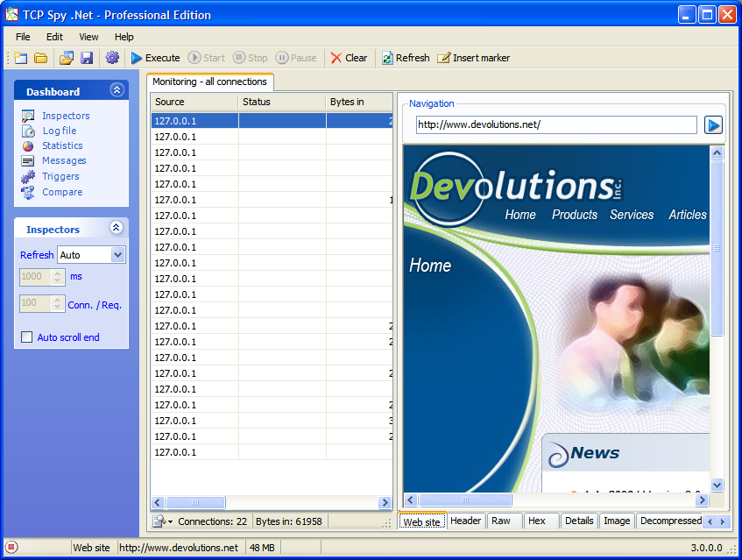742x560 pixels.
Task: Click the 100 Conn./Req. stepper arrows
Action: [x=57, y=303]
